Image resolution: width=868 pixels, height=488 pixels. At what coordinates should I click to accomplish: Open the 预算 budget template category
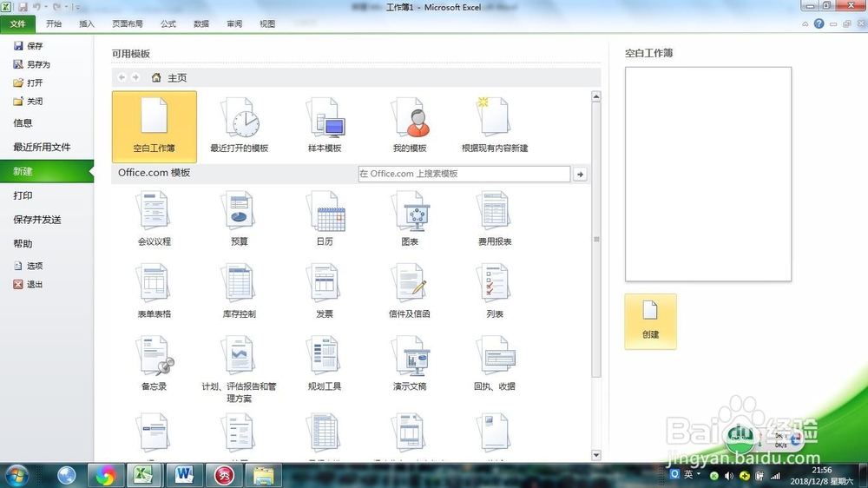pyautogui.click(x=240, y=218)
